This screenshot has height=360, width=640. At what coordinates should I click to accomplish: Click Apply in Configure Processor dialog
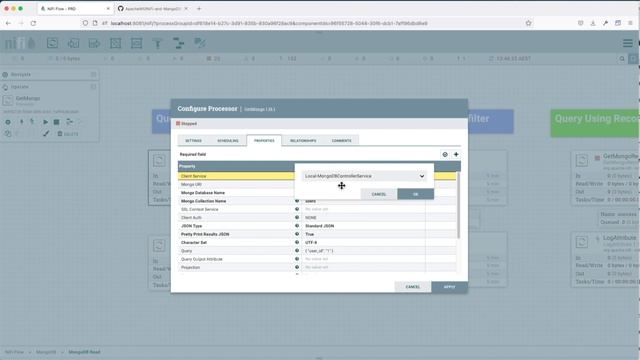coord(449,287)
